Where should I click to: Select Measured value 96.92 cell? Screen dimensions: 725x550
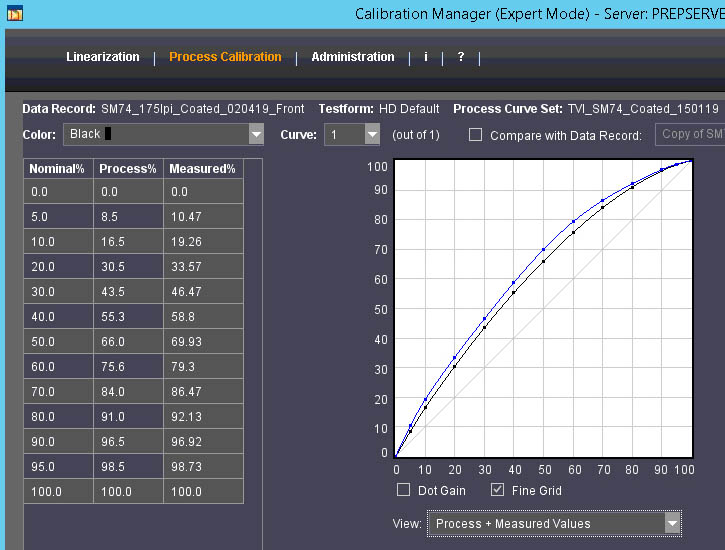(203, 441)
